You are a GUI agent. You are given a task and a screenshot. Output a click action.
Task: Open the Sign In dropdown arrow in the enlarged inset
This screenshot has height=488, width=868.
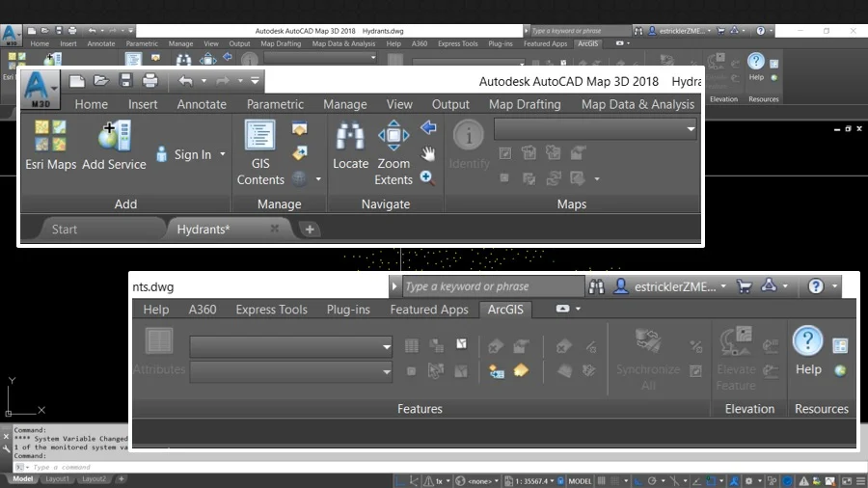point(223,154)
